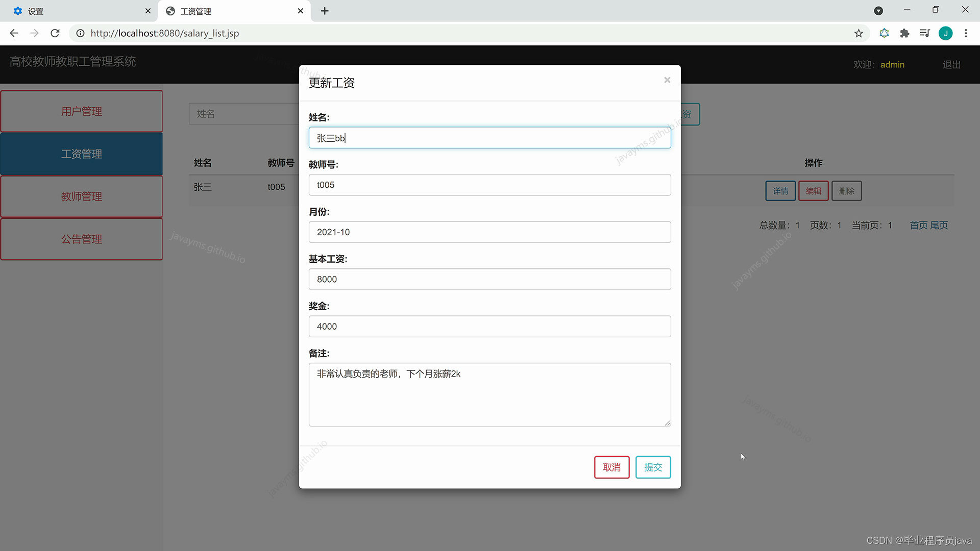Focus the 月份 field with 2021-10

click(489, 232)
